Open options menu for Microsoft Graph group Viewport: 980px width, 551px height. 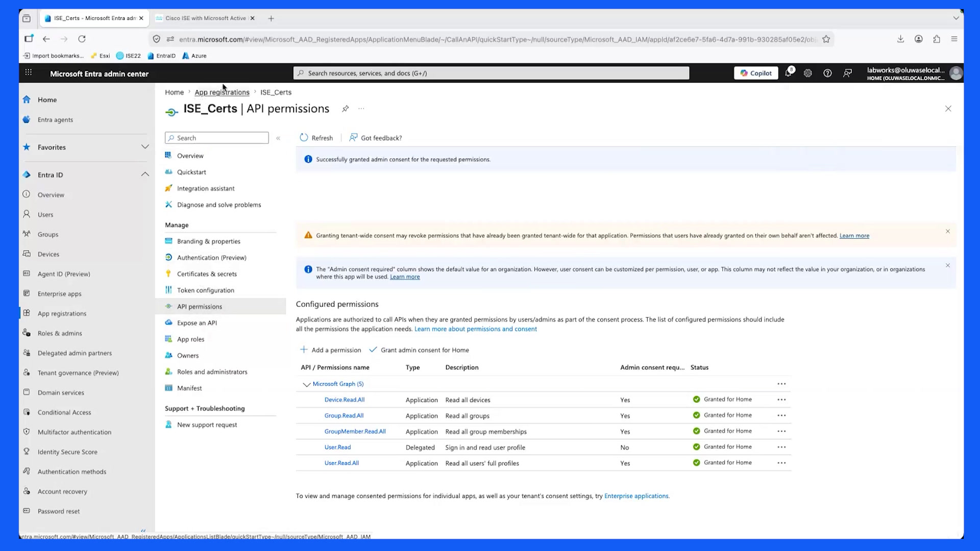pyautogui.click(x=781, y=384)
